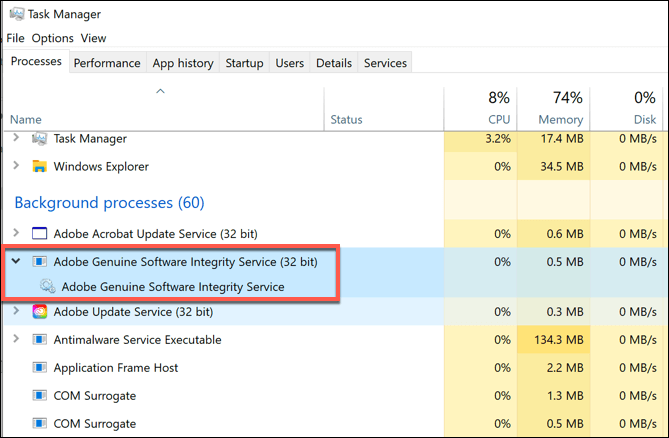The height and width of the screenshot is (438, 669).
Task: Open the File menu
Action: [15, 38]
